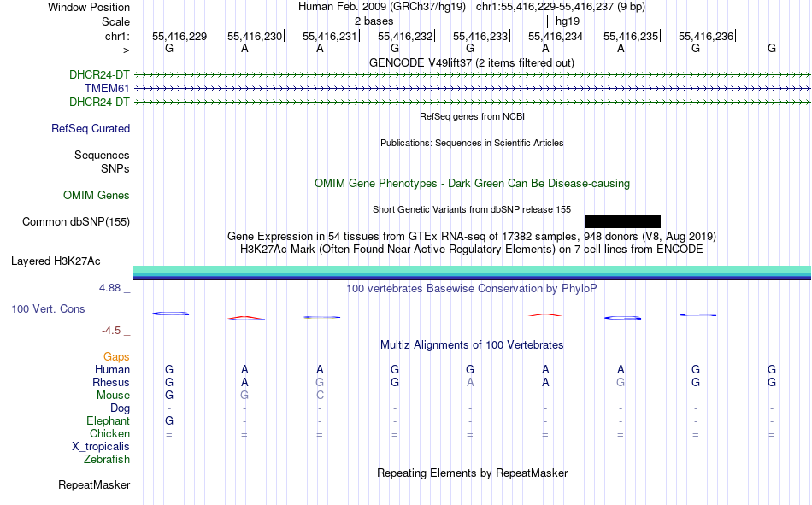Open Common dbSNP(155) track label
Screen dimensions: 812x505
76,221
